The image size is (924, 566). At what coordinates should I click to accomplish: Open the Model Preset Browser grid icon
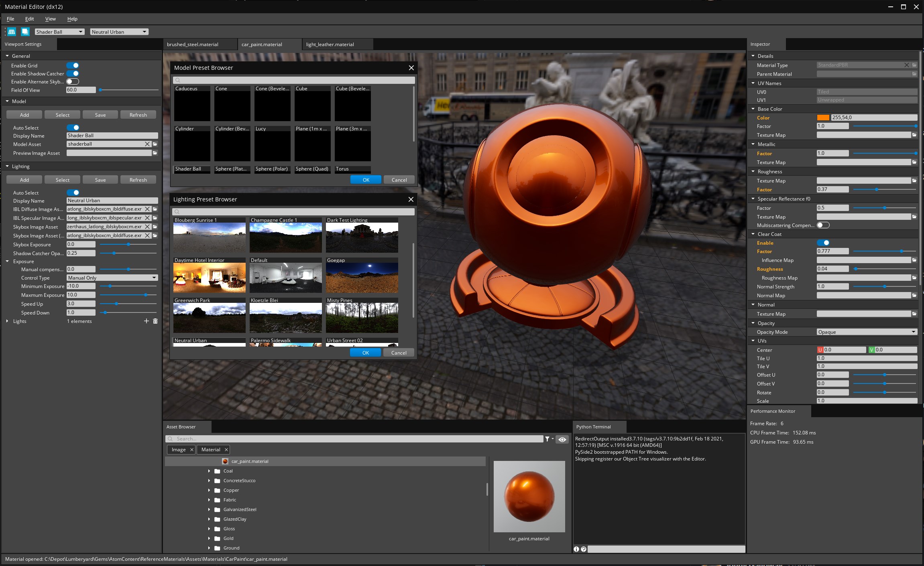coord(12,32)
